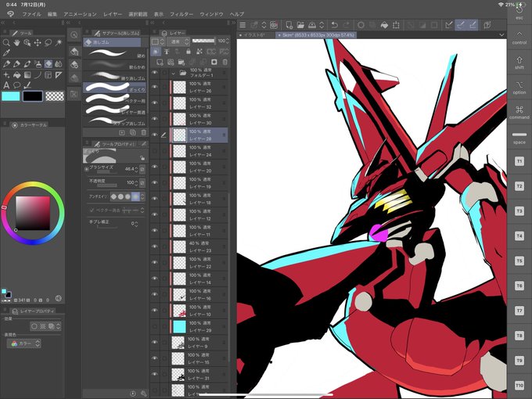Select the transparent checkered color swatch
The width and height of the screenshot is (532, 399).
[x=55, y=96]
